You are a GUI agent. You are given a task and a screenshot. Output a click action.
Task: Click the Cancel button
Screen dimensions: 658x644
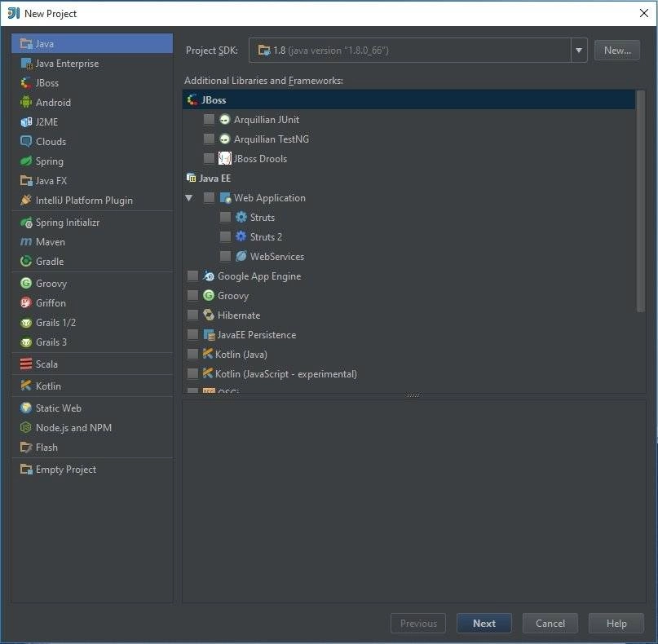(x=550, y=624)
